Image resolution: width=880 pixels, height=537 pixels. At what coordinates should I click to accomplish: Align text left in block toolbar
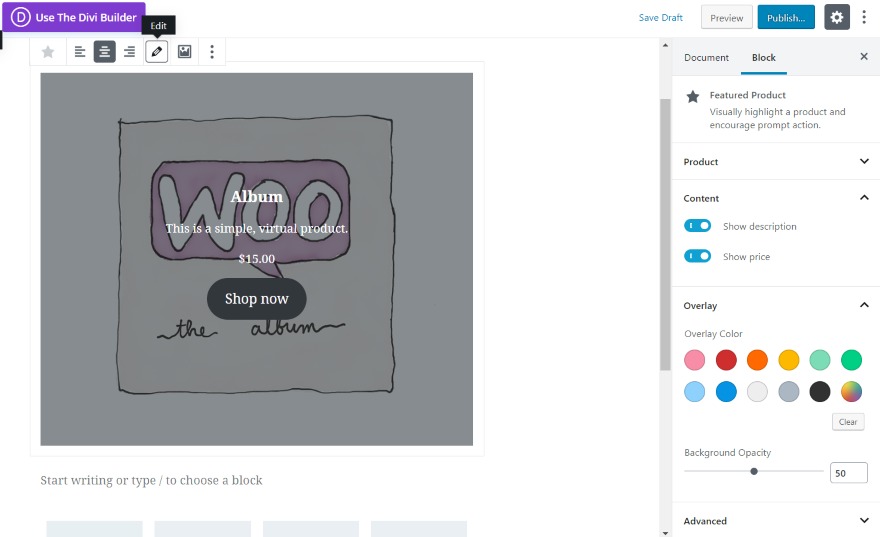point(80,52)
